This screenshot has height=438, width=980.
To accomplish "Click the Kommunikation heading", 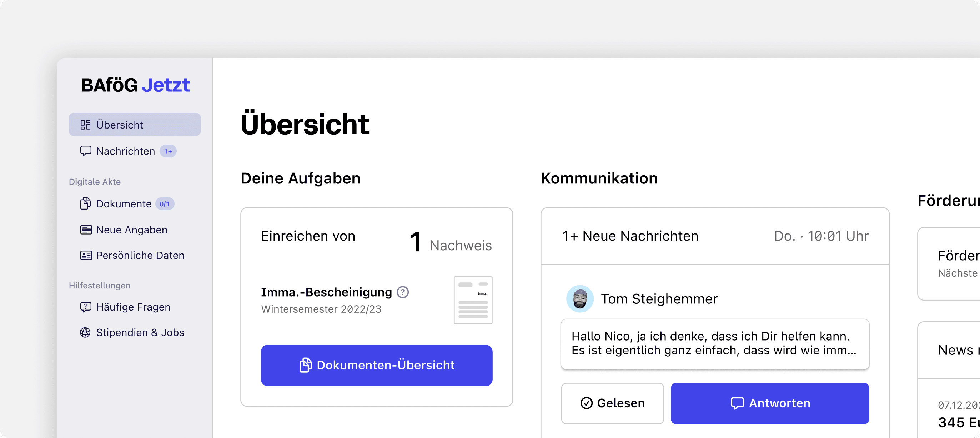I will pos(599,178).
